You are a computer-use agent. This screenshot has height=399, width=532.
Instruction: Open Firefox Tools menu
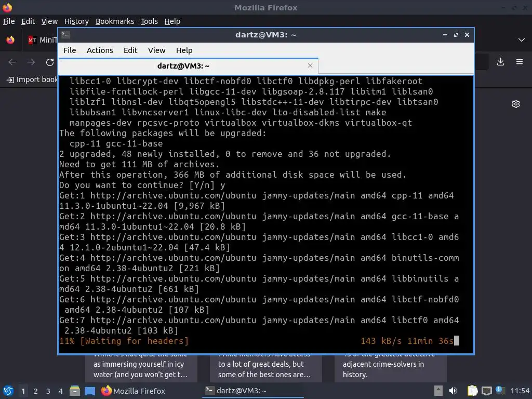(x=149, y=21)
